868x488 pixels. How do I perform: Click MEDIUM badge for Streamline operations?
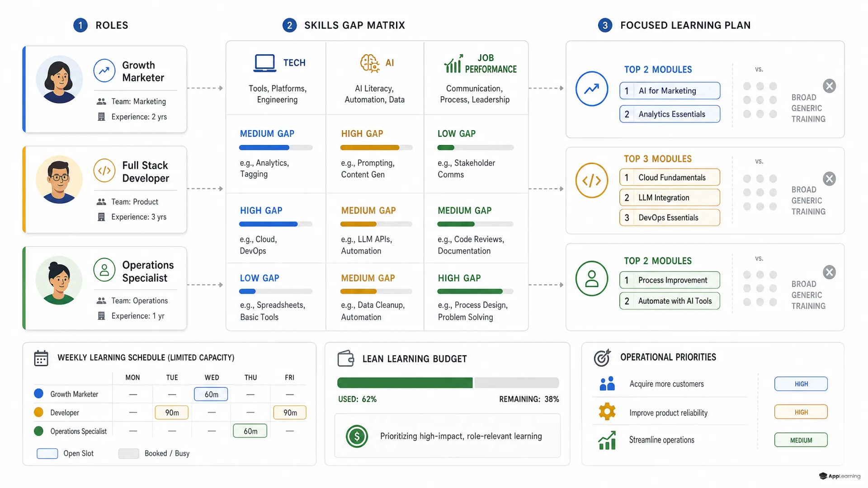pos(801,440)
